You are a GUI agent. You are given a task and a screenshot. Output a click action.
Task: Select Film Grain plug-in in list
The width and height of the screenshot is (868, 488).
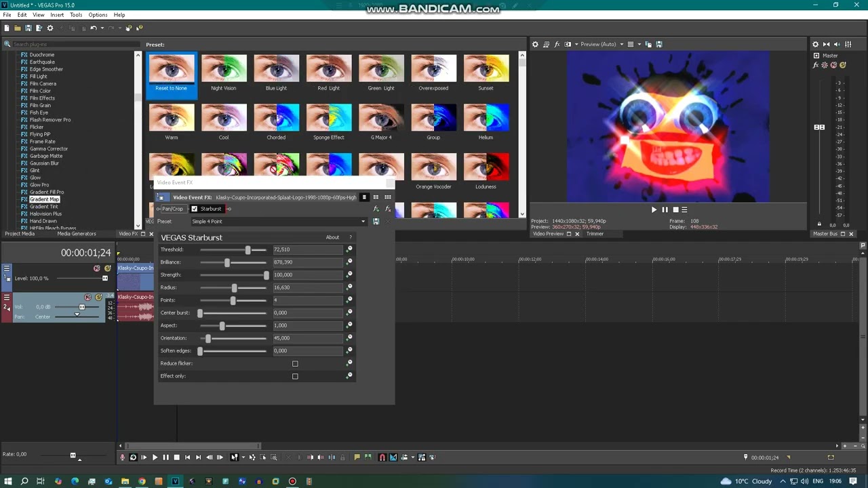pyautogui.click(x=40, y=106)
